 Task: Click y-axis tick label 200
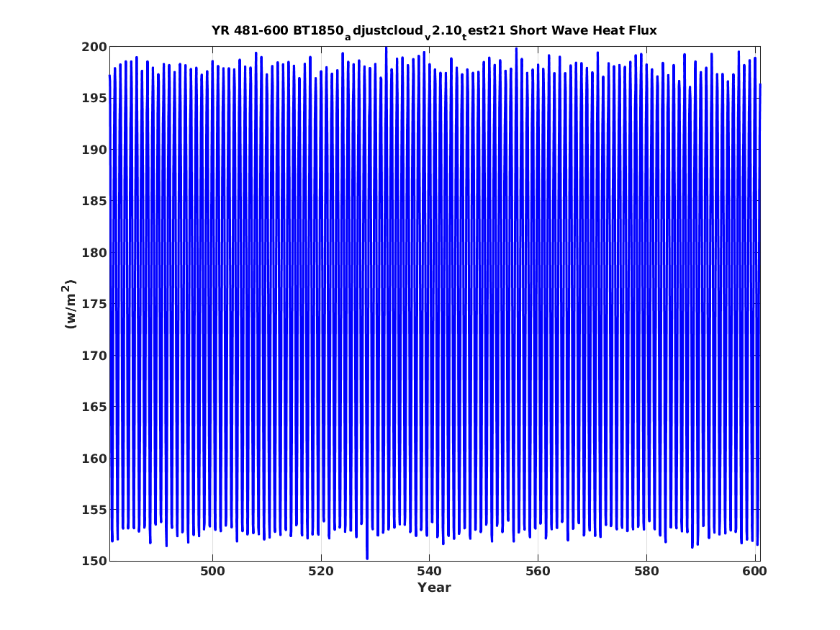(x=94, y=47)
